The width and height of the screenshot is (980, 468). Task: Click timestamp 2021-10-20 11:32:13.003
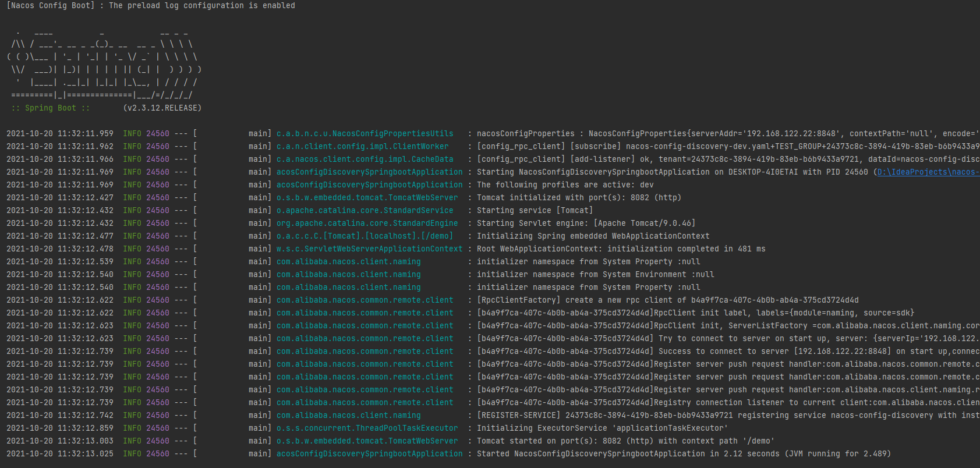point(60,441)
